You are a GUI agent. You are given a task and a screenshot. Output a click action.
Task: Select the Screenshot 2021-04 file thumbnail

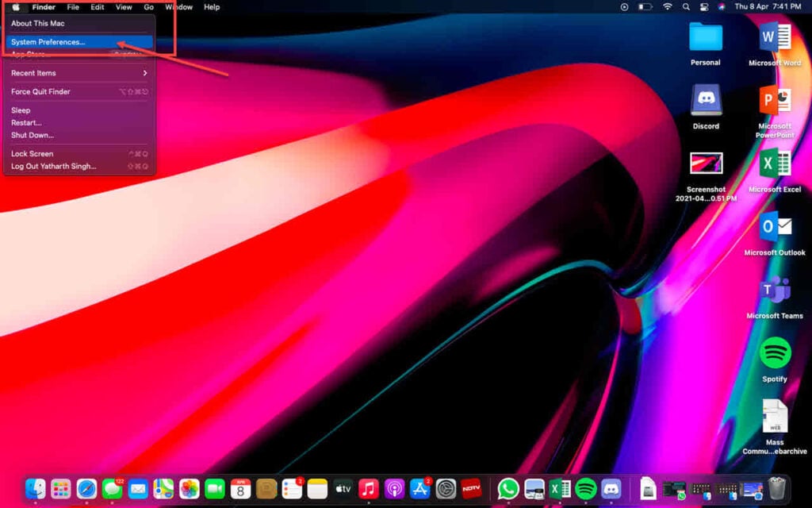pyautogui.click(x=706, y=164)
